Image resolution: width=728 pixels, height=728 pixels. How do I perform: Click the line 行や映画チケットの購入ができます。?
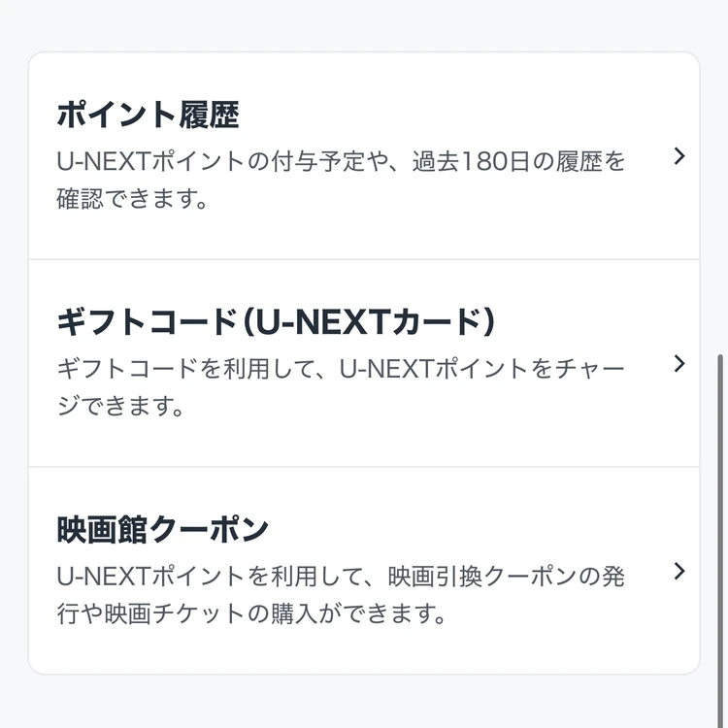pyautogui.click(x=251, y=613)
